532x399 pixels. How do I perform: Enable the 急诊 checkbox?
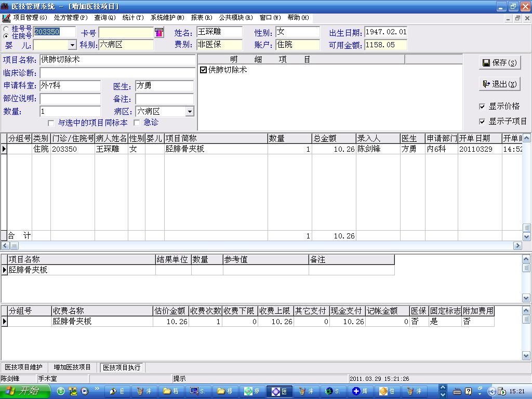point(137,123)
